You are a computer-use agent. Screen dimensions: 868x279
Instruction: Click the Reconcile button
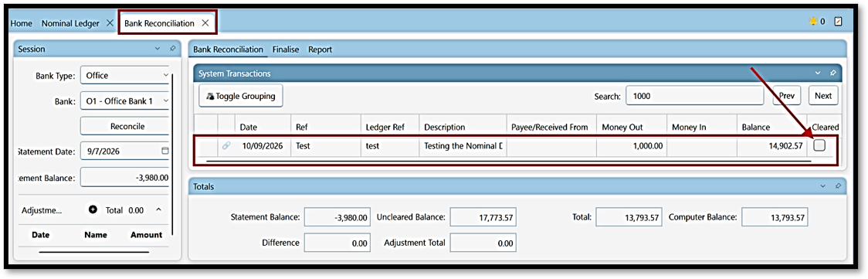tap(127, 126)
